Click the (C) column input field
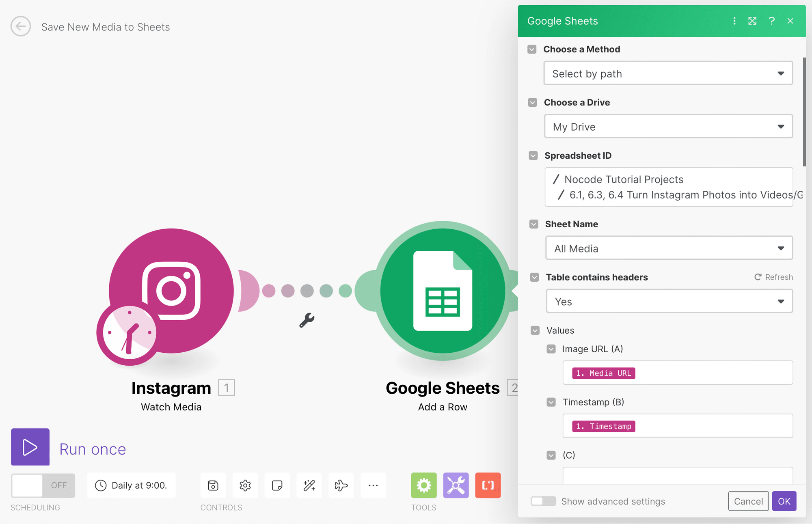 click(678, 476)
